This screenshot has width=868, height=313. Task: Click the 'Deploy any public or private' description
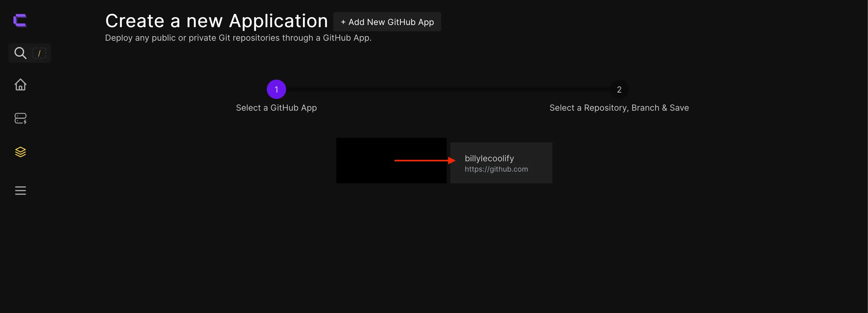(238, 38)
